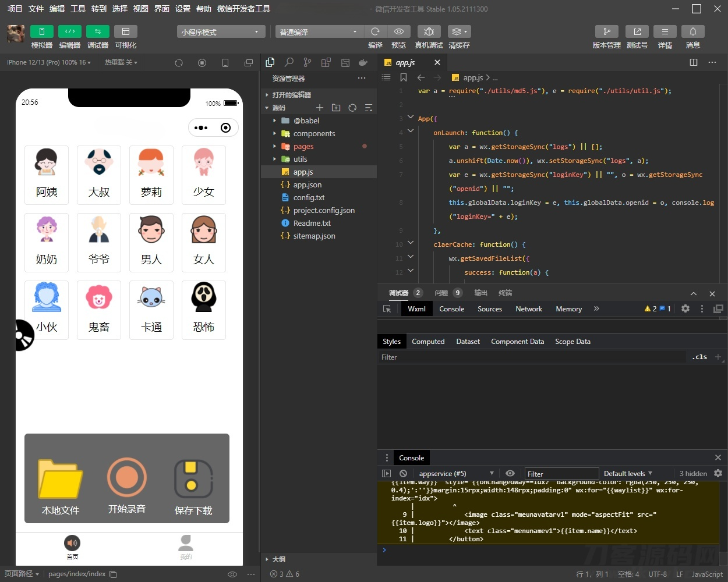Open the iPhone 12/13 device selector
728x582 pixels.
point(49,62)
